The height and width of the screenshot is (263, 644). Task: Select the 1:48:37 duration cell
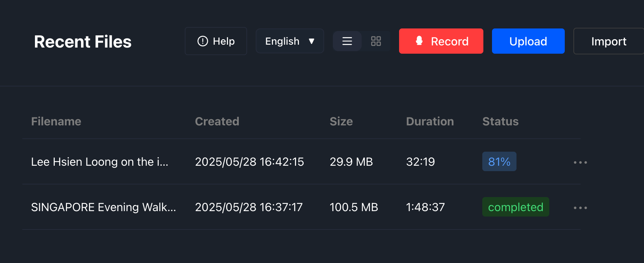coord(426,207)
